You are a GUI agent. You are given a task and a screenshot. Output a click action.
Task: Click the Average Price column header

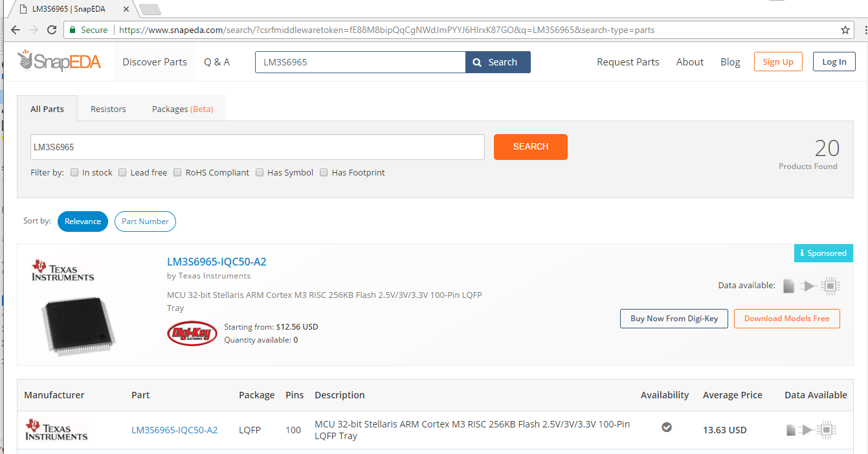(x=733, y=395)
